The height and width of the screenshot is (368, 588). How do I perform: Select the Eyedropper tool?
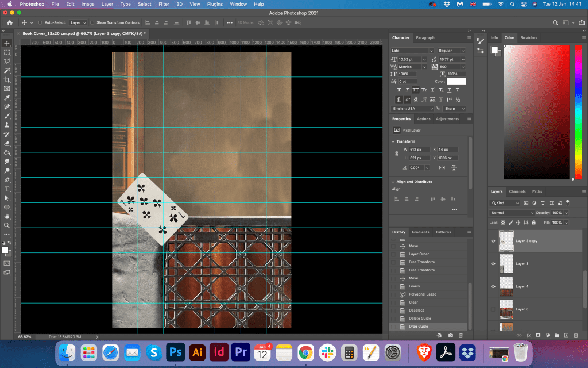click(x=7, y=98)
